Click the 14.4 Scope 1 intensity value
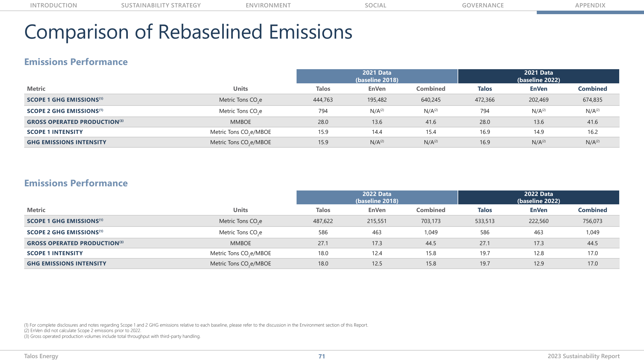644x362 pixels. 377,132
